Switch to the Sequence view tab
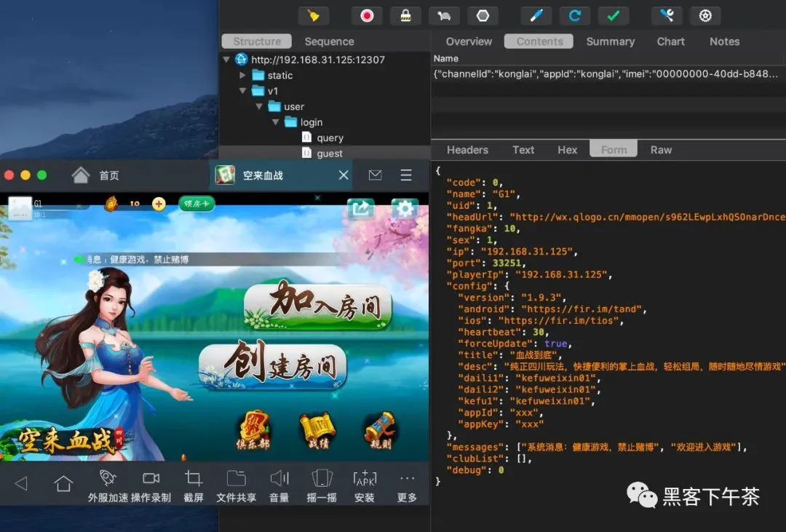The width and height of the screenshot is (786, 532). [330, 41]
